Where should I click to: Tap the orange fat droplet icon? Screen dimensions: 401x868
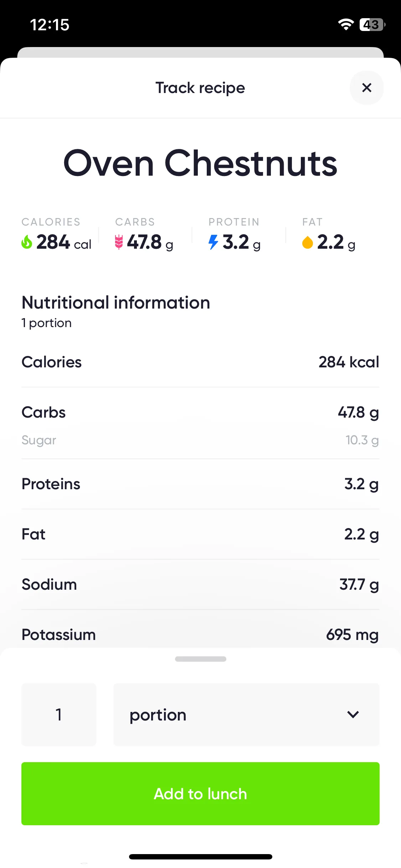pyautogui.click(x=307, y=242)
